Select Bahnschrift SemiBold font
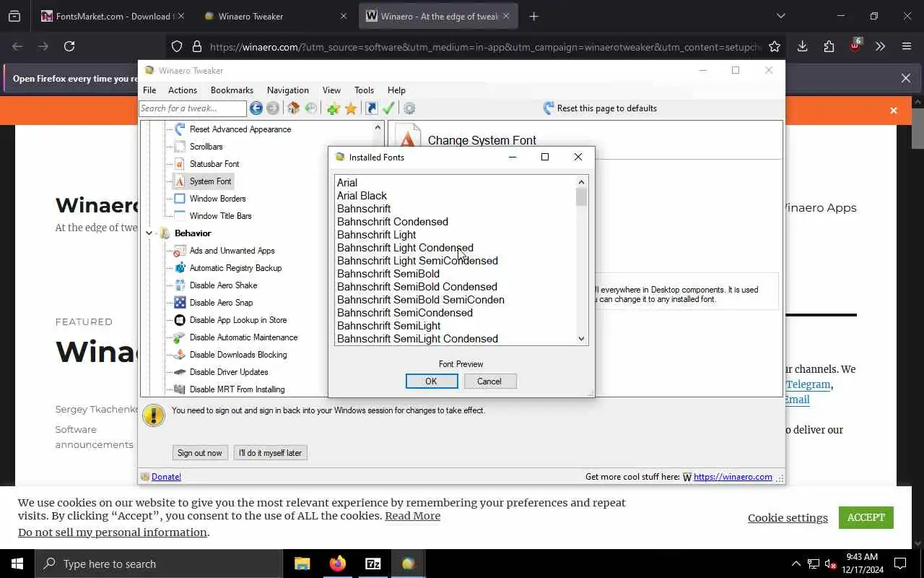The image size is (924, 578). (388, 274)
